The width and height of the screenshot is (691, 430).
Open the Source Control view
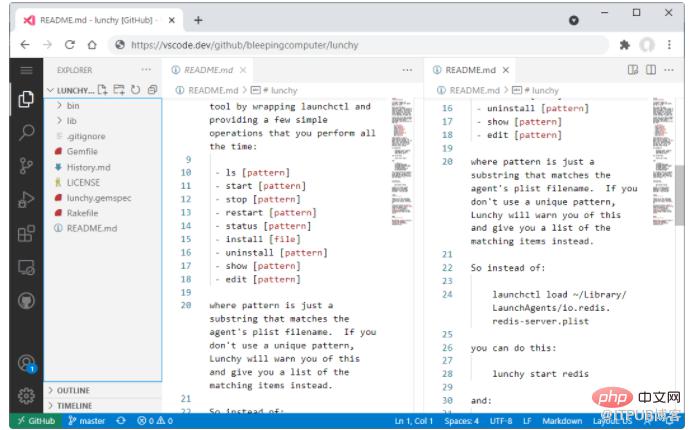[x=26, y=166]
